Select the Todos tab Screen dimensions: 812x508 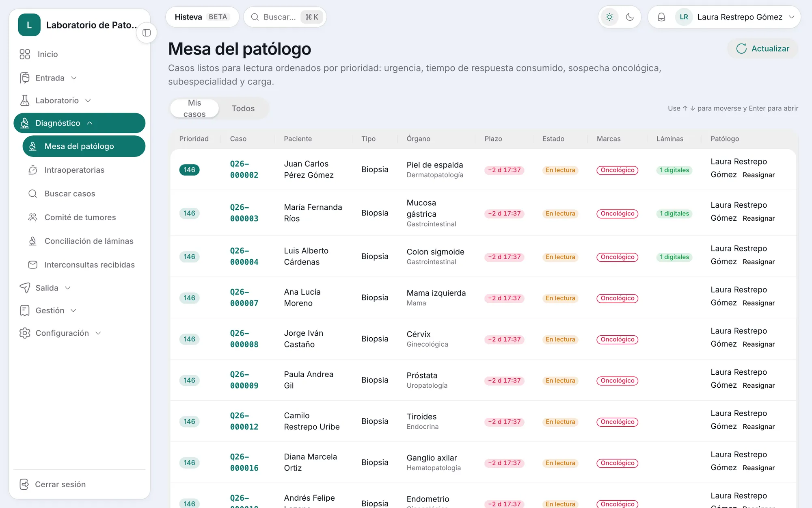click(x=243, y=109)
